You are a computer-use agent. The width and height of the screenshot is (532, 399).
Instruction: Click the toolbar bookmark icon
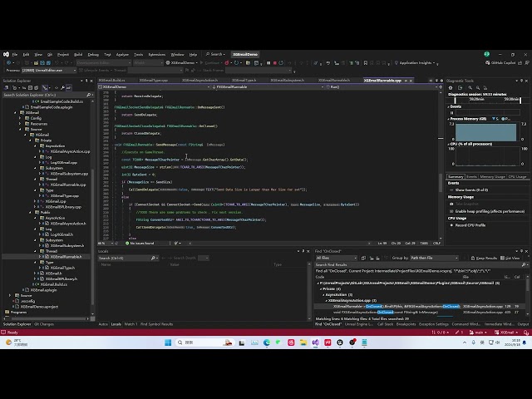click(x=366, y=63)
